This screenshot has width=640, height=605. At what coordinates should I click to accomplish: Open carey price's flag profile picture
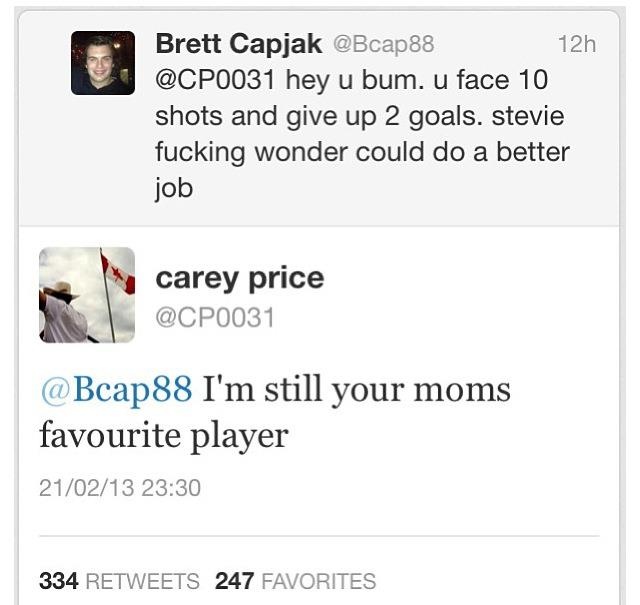87,295
